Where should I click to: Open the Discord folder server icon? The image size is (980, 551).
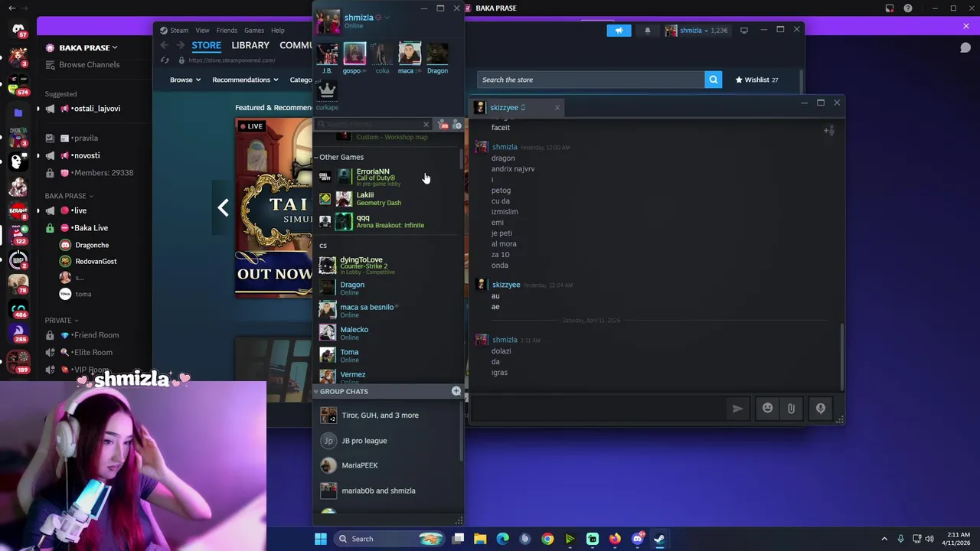point(18,112)
